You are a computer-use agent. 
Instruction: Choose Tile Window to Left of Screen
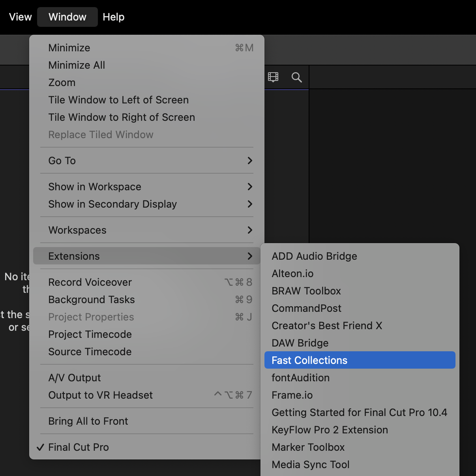118,100
